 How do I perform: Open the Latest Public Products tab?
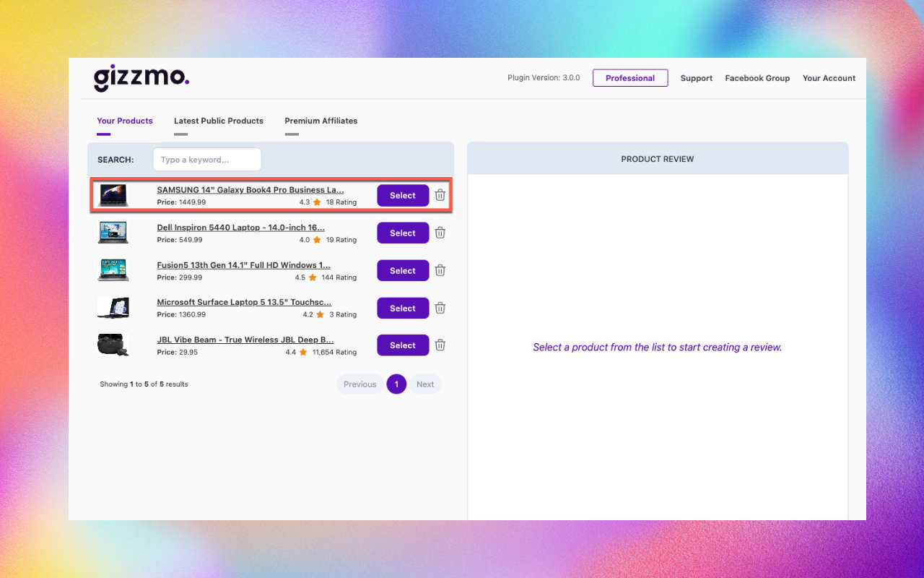pyautogui.click(x=219, y=121)
